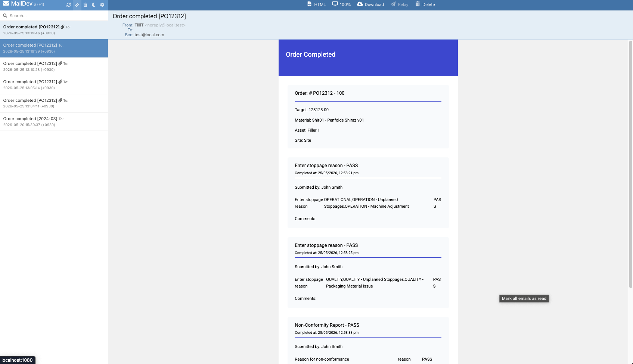Viewport: 633px width, 364px height.
Task: Open email received at 13:04:11
Action: 54,103
